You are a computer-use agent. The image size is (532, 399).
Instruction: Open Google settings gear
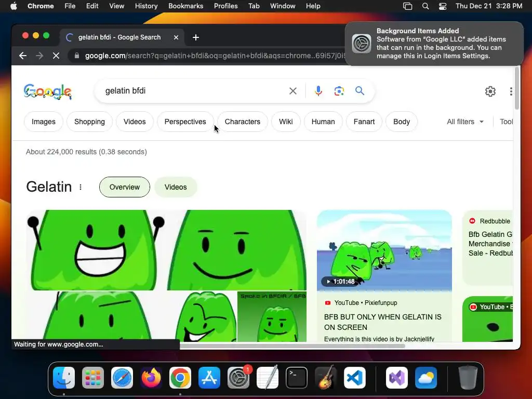point(490,91)
